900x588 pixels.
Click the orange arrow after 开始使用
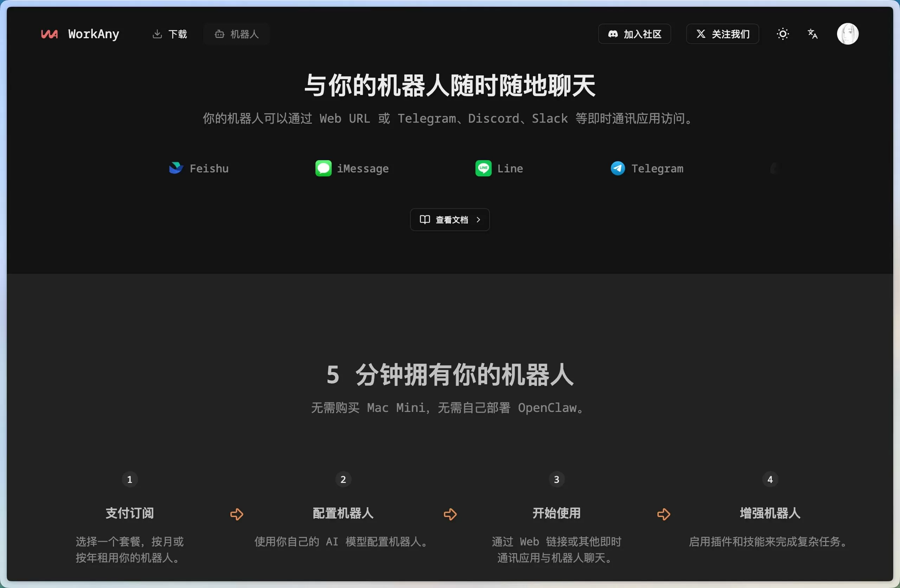[x=664, y=514]
